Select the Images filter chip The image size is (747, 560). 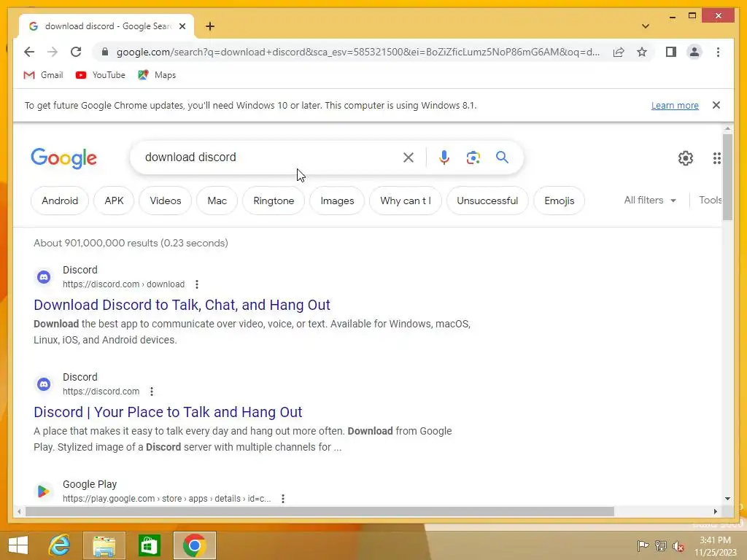click(337, 201)
